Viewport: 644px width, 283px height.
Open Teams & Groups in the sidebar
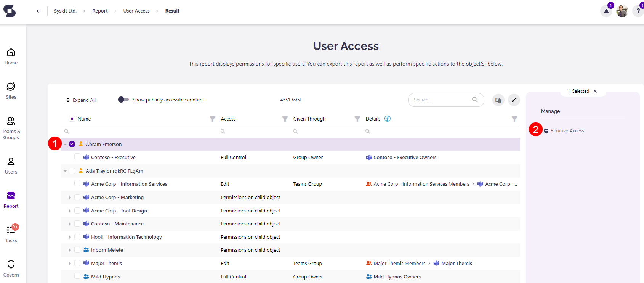click(11, 129)
